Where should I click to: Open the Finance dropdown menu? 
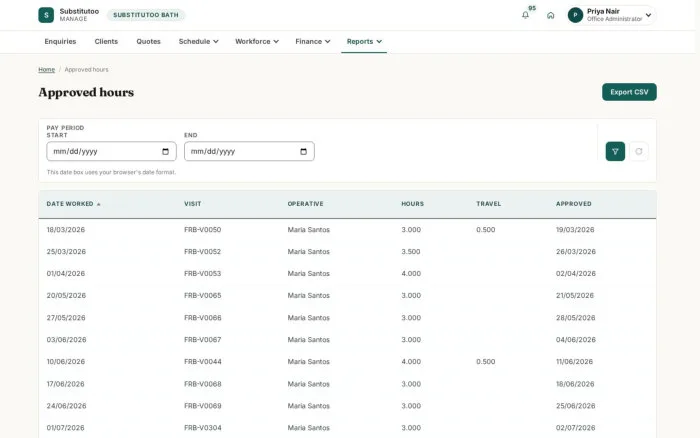tap(313, 42)
